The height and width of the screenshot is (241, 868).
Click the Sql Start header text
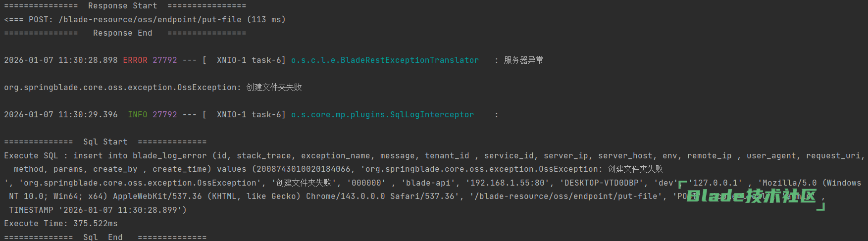(x=105, y=142)
